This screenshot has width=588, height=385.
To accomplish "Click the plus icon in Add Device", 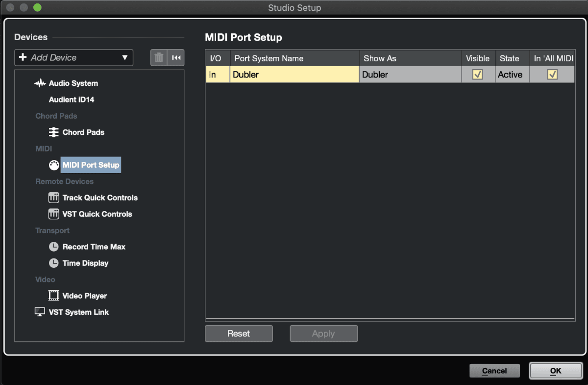I will click(23, 57).
